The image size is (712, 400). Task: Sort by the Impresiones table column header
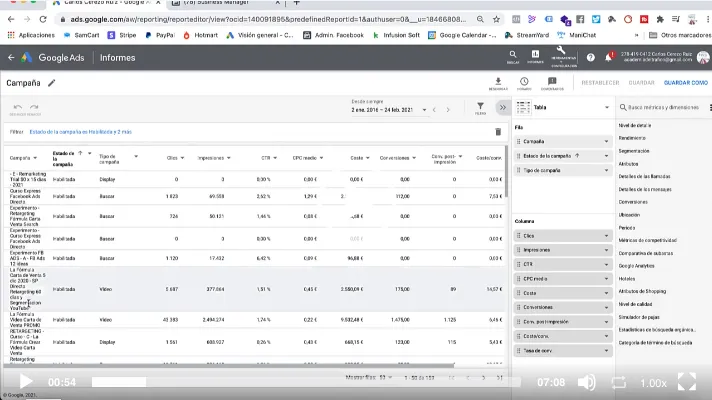[x=210, y=158]
